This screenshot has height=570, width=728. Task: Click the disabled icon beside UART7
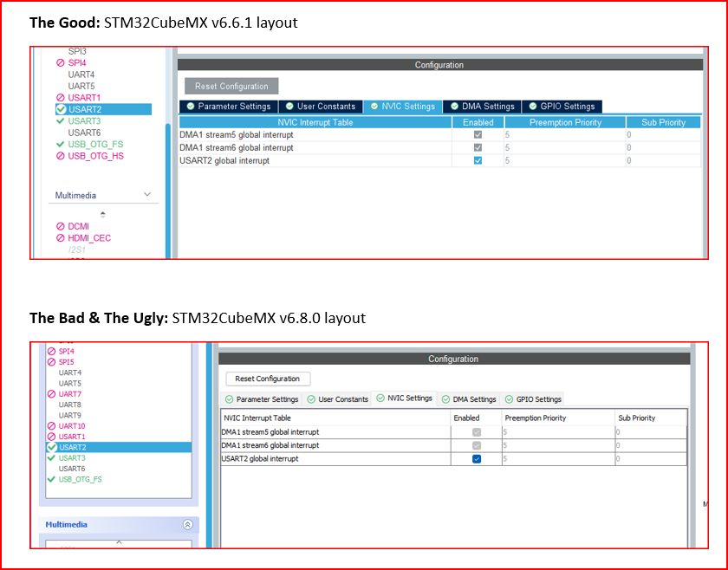click(51, 394)
